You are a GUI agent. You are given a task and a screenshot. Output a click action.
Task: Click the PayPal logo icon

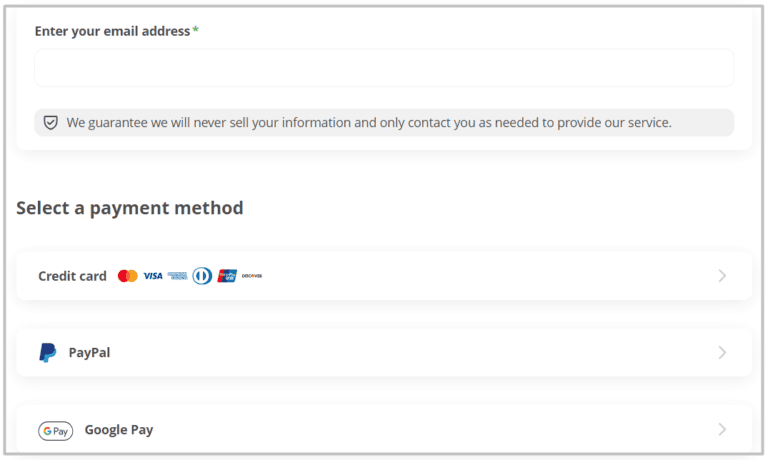tap(48, 353)
